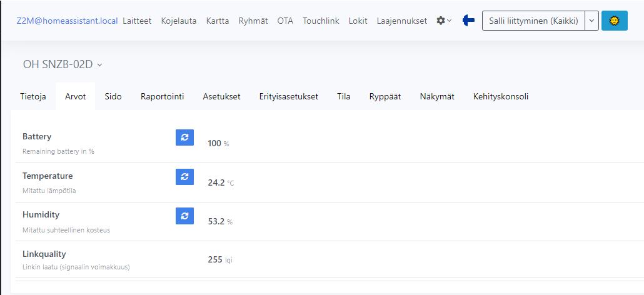Go to Laitteet in the navbar

[x=137, y=21]
